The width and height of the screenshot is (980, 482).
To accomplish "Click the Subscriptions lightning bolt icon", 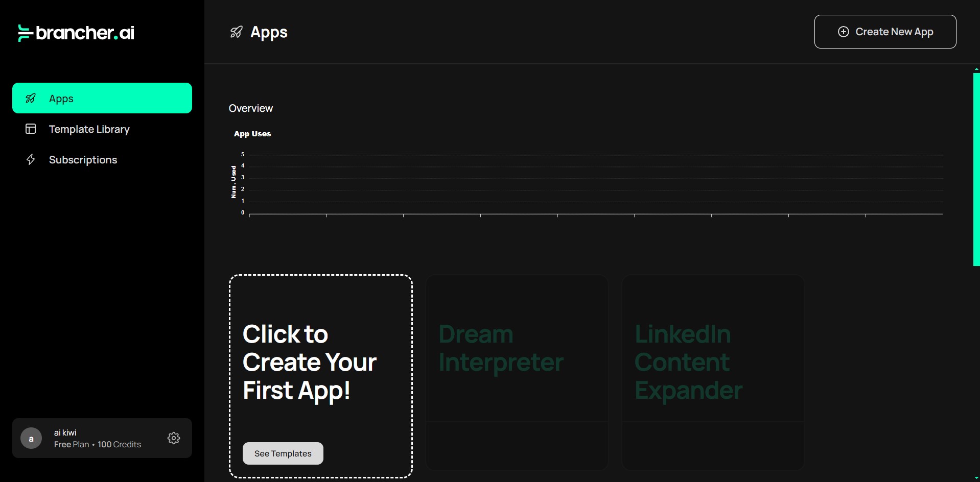I will pyautogui.click(x=31, y=159).
